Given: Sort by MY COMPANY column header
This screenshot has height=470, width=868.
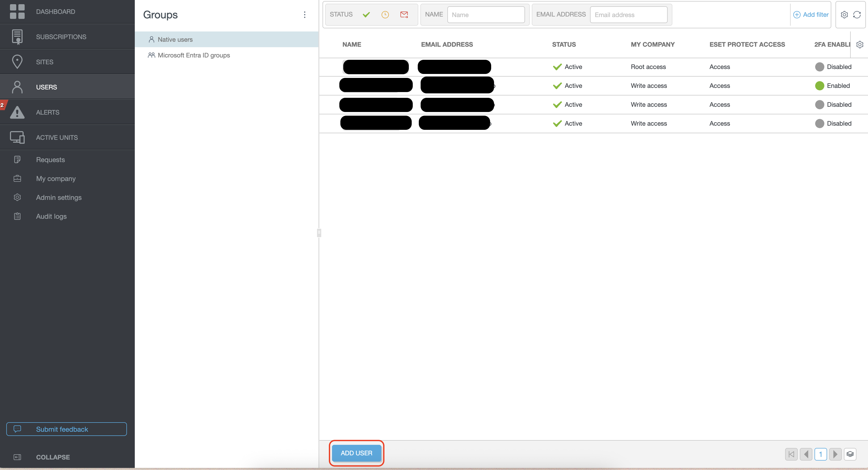Looking at the screenshot, I should [x=652, y=45].
